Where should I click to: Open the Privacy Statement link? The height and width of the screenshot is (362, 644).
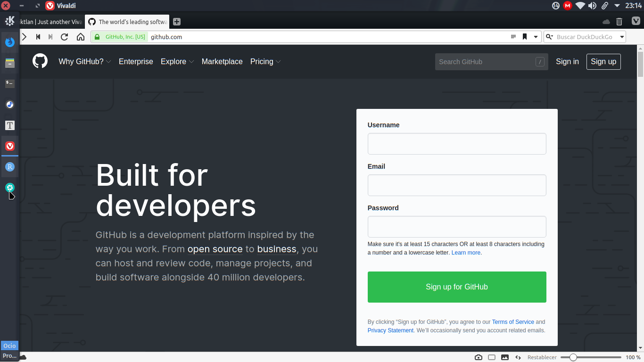(x=390, y=330)
